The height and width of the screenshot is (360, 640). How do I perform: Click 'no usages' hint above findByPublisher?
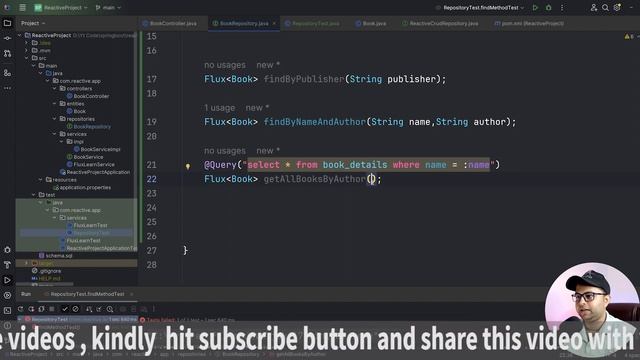225,65
